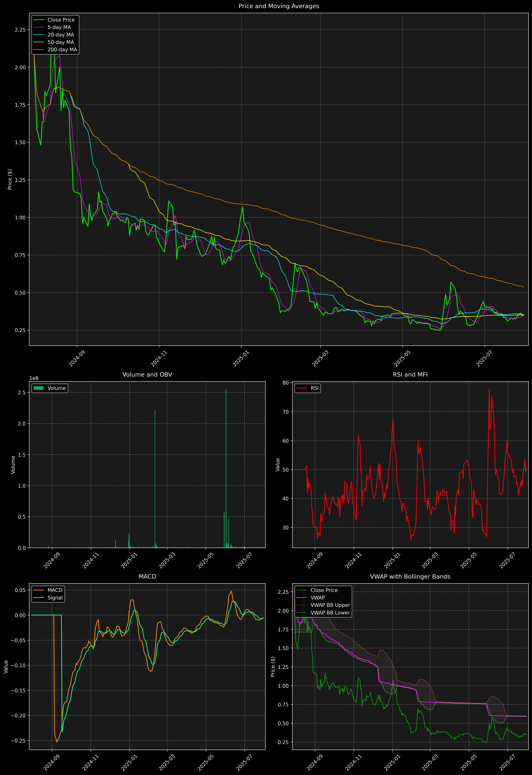Click the "Price ($)" axis label of the VWAP chart
Screen dimensions: 532x775
tap(273, 667)
